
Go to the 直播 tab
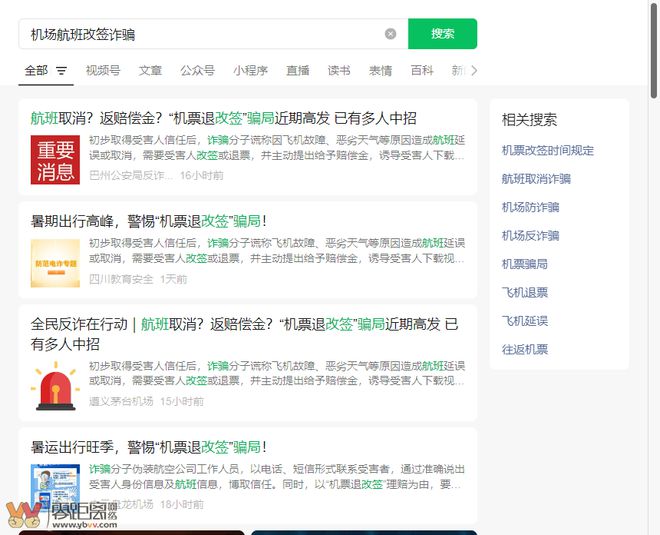(298, 71)
